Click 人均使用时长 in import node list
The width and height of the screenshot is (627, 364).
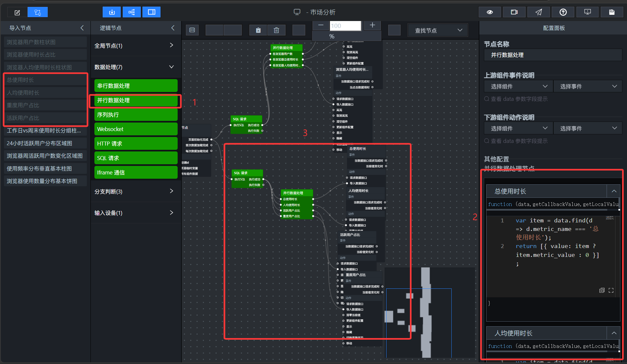pyautogui.click(x=45, y=93)
